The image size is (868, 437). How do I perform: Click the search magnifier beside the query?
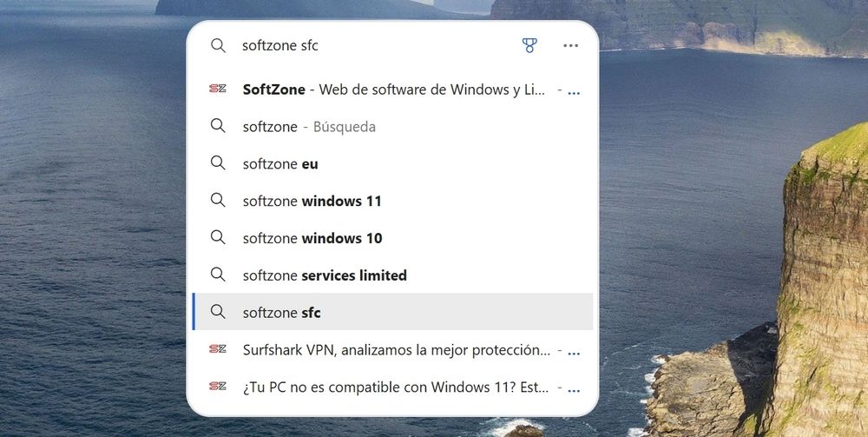click(218, 45)
